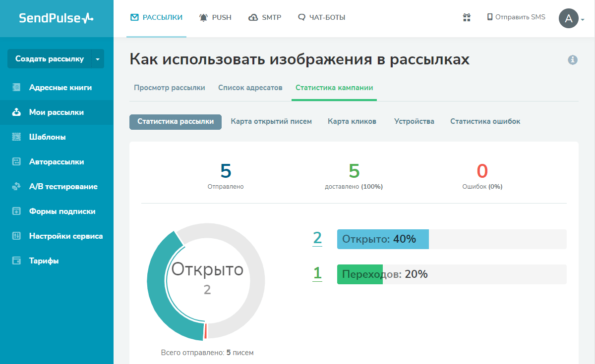Select the Статистика кампании tab
Viewport: 595px width, 364px height.
[x=334, y=88]
